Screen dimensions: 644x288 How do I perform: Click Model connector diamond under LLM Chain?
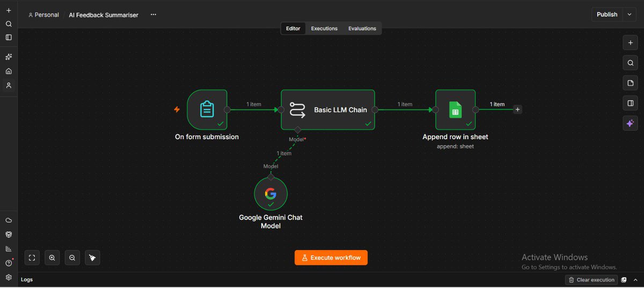[x=298, y=130]
